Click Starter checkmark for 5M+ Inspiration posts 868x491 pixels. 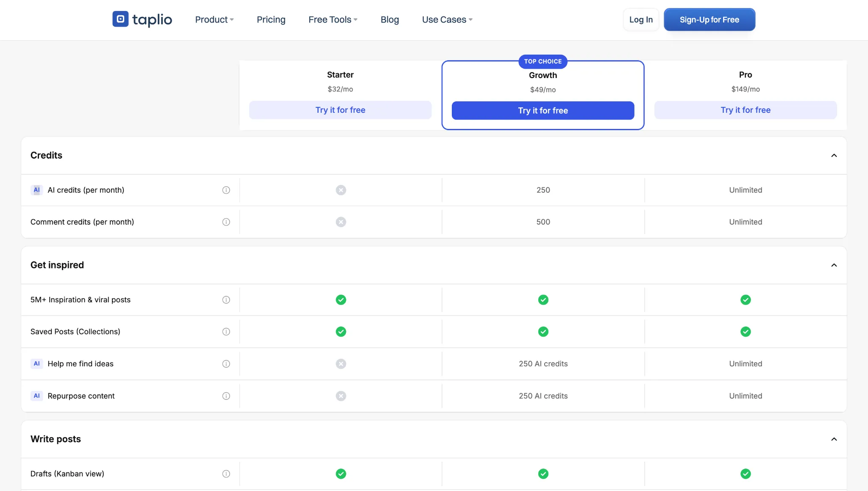pyautogui.click(x=341, y=300)
